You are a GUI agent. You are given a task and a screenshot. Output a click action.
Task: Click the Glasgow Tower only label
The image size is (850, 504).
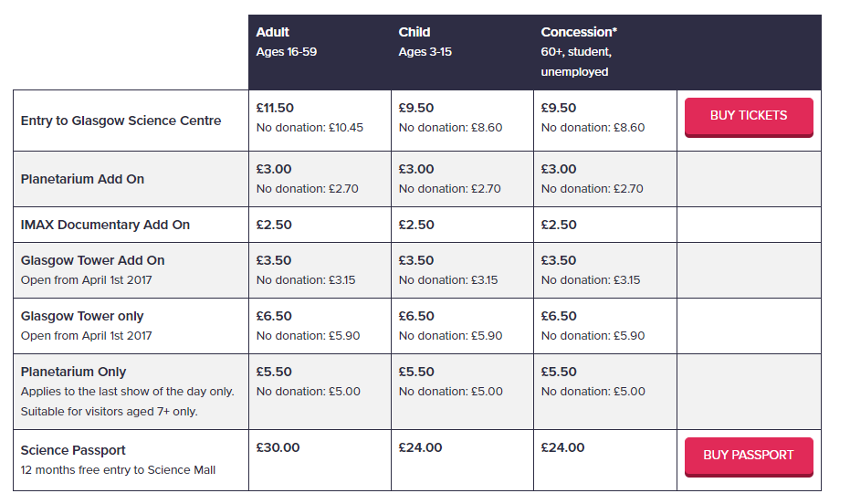pyautogui.click(x=83, y=316)
